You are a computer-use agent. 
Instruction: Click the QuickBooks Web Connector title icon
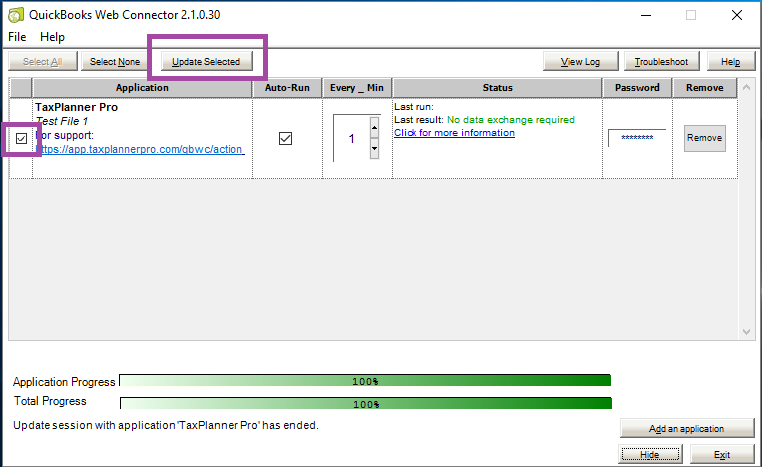[16, 15]
